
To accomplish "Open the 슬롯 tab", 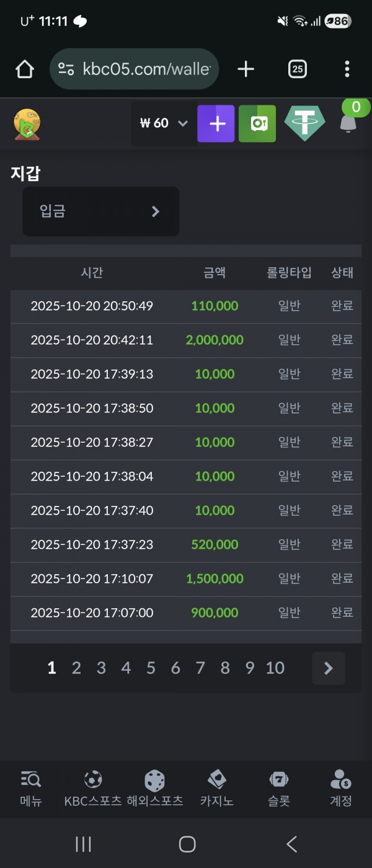I will [278, 788].
